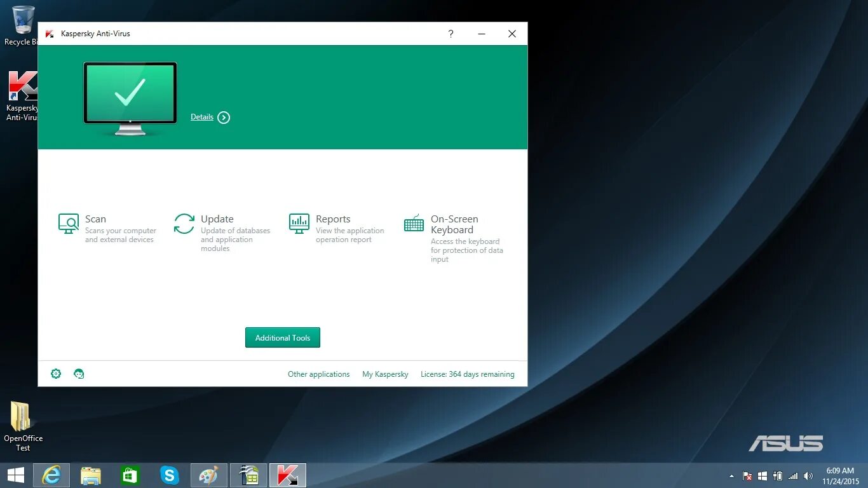Click License: 364 days remaining link
The width and height of the screenshot is (868, 488).
468,374
